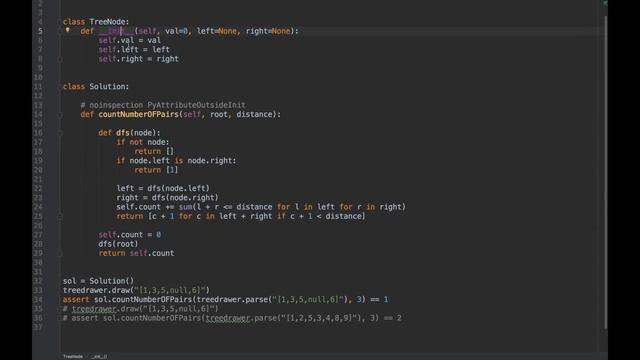Click 'countNumberOFPairs' in method definition

[138, 114]
